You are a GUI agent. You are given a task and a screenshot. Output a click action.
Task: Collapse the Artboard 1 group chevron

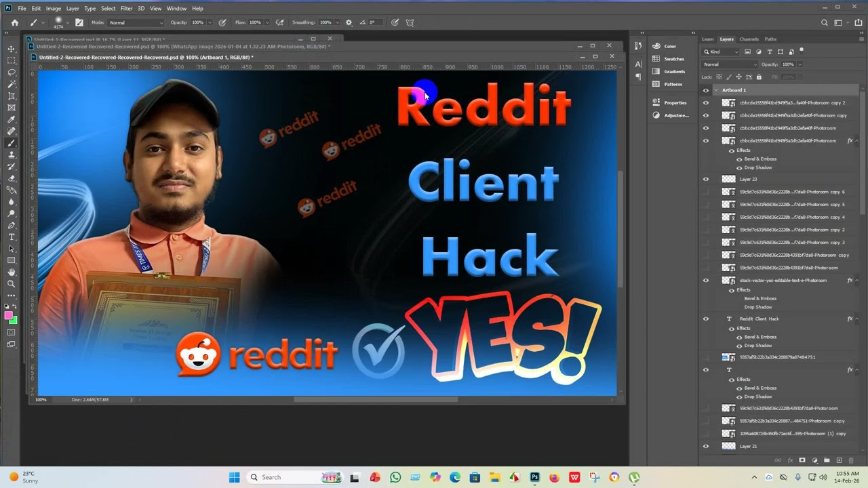[716, 90]
